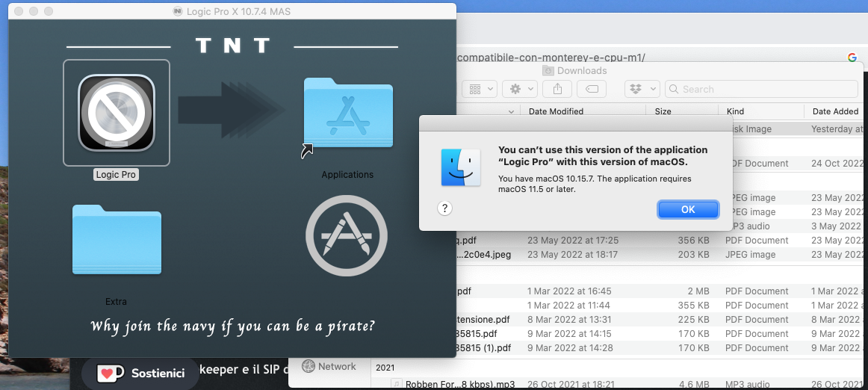Click the Google icon in browser address bar
Screen dimensions: 868x390
852,57
